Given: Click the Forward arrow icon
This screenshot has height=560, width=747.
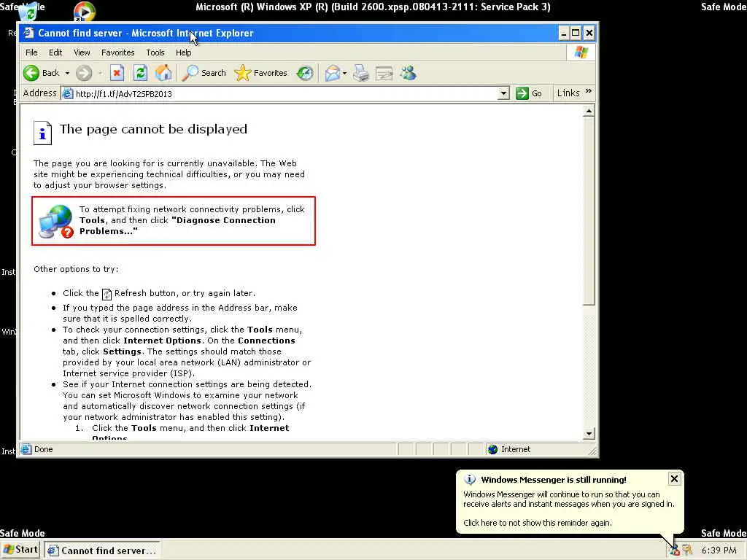Looking at the screenshot, I should point(84,73).
